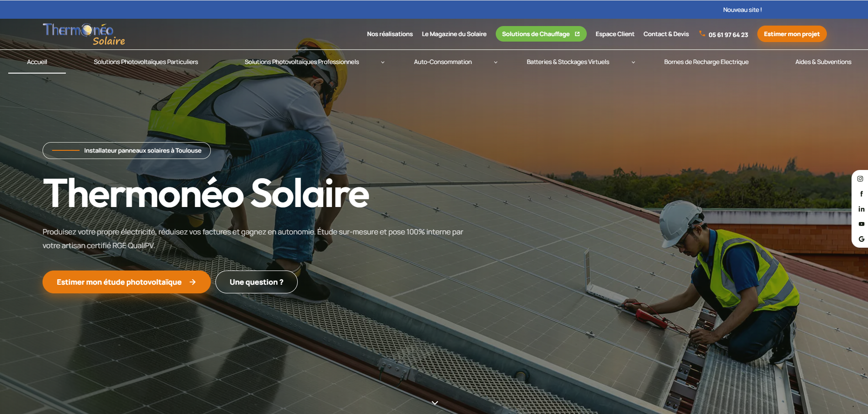Open the LinkedIn social icon
Viewport: 868px width, 414px height.
click(x=861, y=209)
